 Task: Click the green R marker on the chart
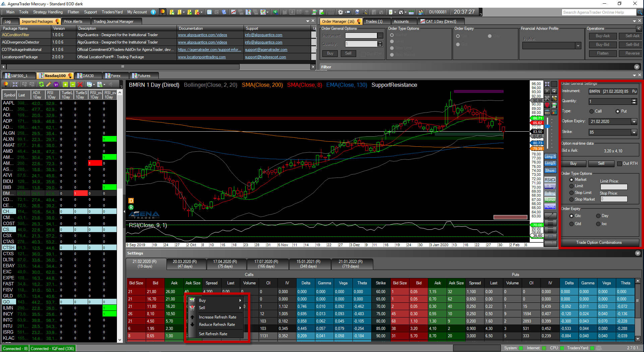point(131,208)
